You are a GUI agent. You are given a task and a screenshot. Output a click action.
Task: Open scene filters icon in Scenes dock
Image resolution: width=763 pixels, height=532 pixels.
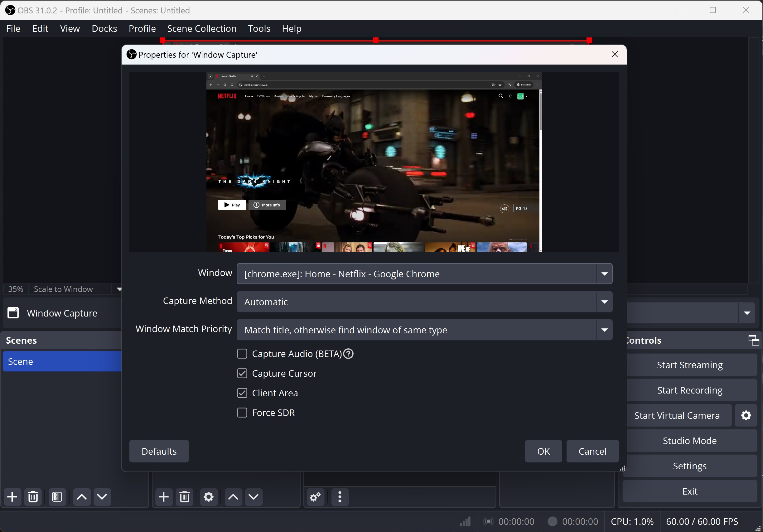(57, 497)
